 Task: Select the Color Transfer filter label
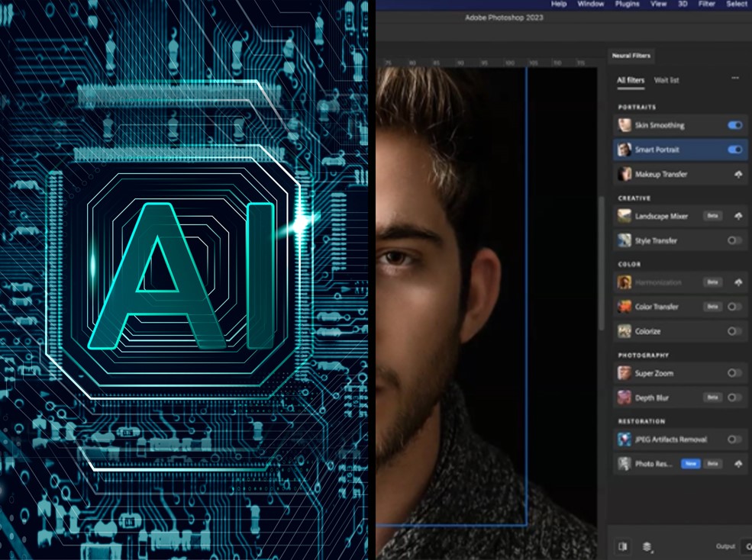[x=657, y=307]
